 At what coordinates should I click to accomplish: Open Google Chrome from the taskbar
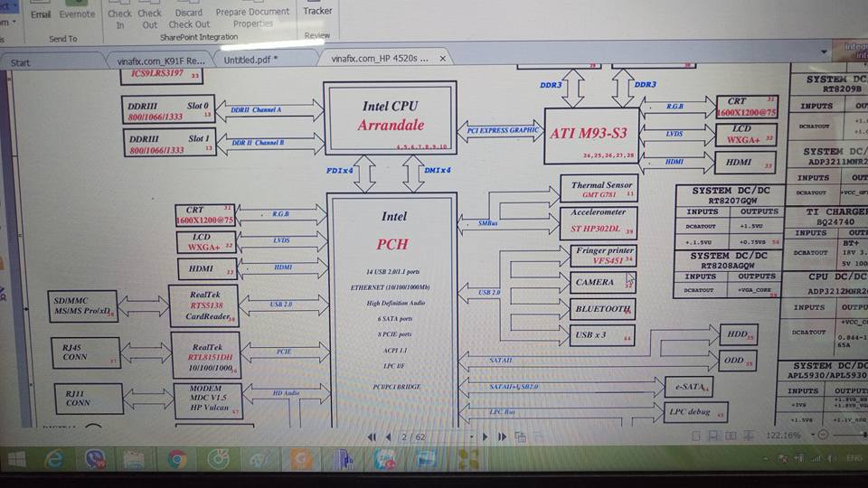tap(176, 460)
